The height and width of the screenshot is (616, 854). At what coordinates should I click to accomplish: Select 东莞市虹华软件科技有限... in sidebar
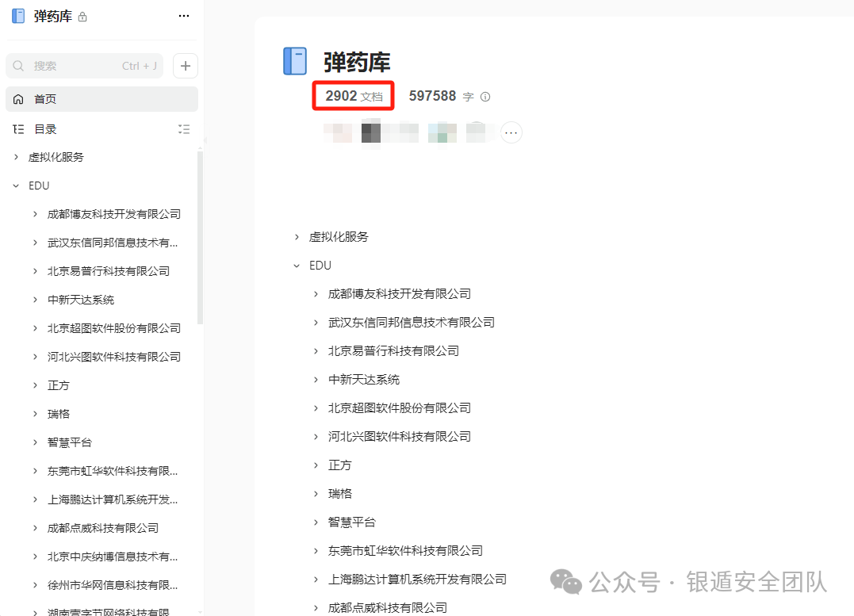(x=113, y=471)
